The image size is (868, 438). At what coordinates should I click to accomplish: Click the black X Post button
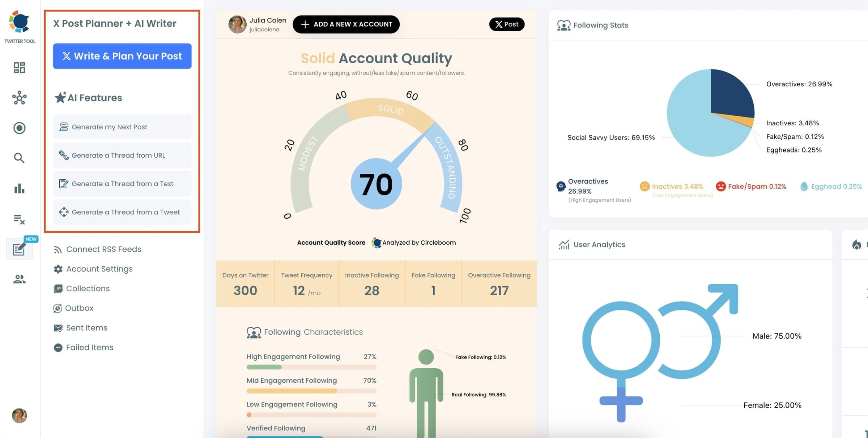[506, 24]
